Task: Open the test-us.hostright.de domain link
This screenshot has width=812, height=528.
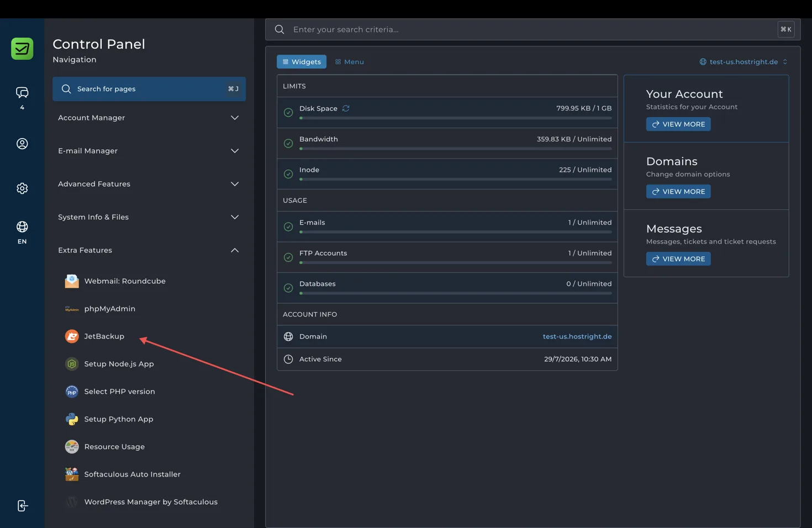Action: (x=577, y=336)
